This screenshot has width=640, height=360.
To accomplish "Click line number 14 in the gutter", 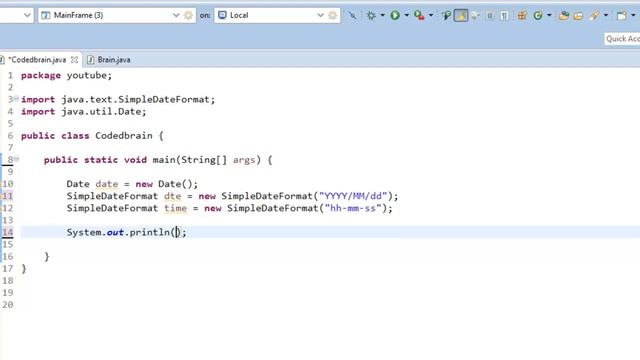I will point(7,232).
